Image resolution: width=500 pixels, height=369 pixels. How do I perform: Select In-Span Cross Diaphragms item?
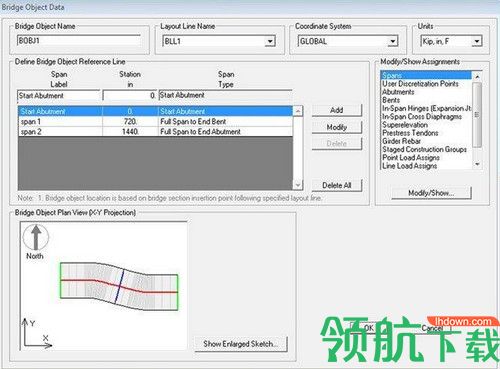click(422, 117)
